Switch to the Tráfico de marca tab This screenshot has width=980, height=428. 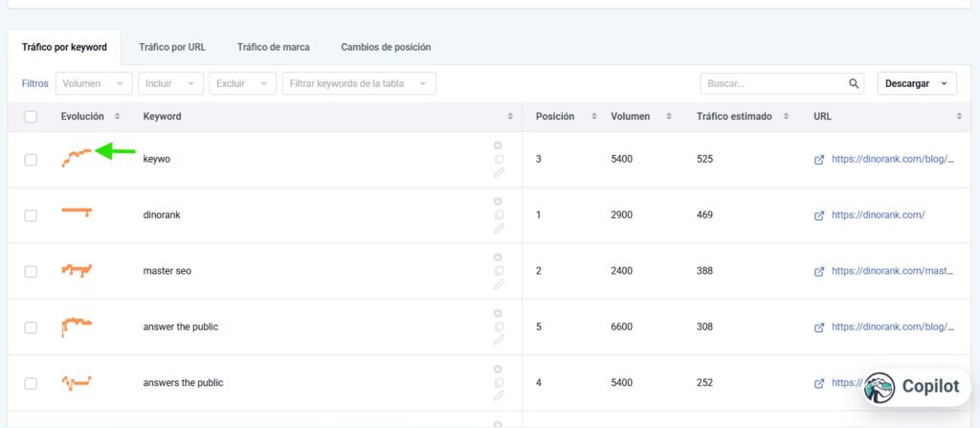click(273, 47)
